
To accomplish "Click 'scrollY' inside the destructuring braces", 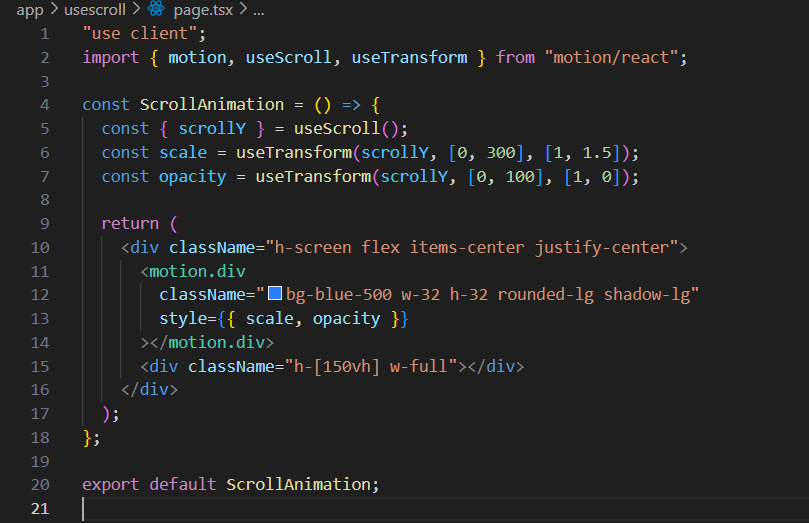I will click(x=212, y=128).
